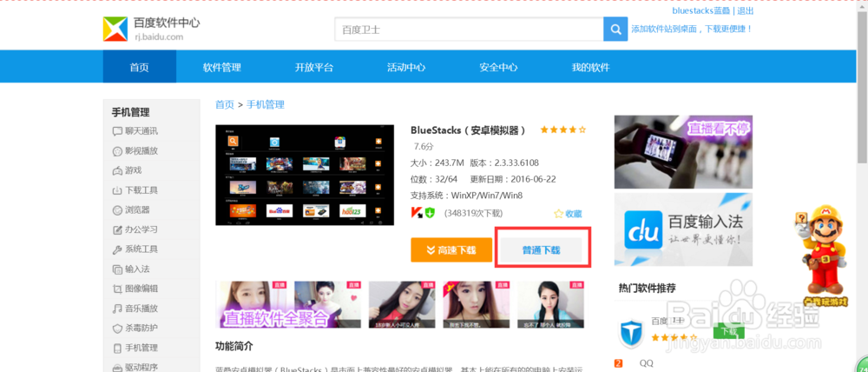Click the red Kaspersky security badge icon
868x372 pixels.
[x=417, y=213]
